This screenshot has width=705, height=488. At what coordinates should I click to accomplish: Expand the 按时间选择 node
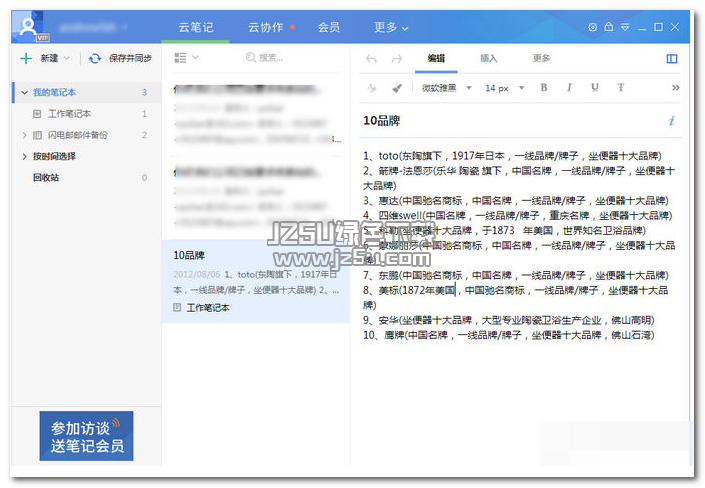tap(24, 156)
